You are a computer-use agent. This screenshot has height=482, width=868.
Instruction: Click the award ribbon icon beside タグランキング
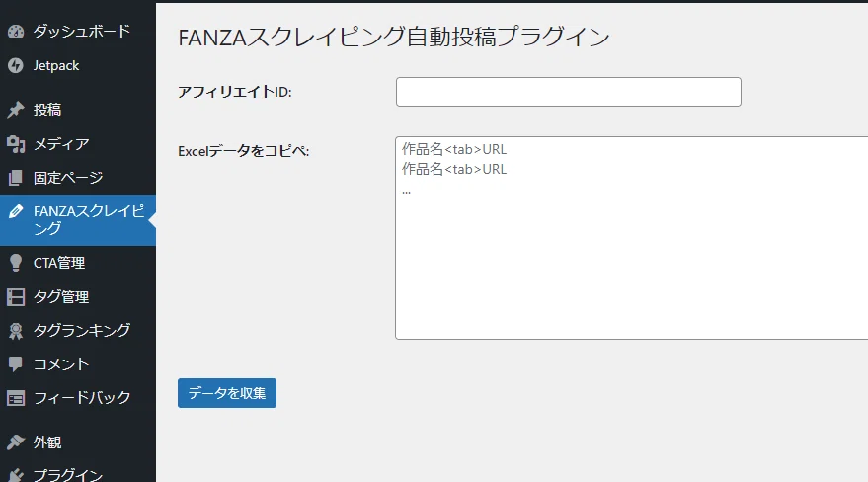(x=16, y=331)
